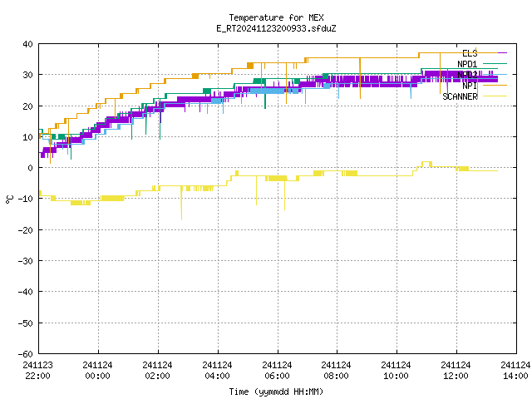This screenshot has height=399, width=532.
Task: Click the y-axis label 0
Action: (31, 168)
